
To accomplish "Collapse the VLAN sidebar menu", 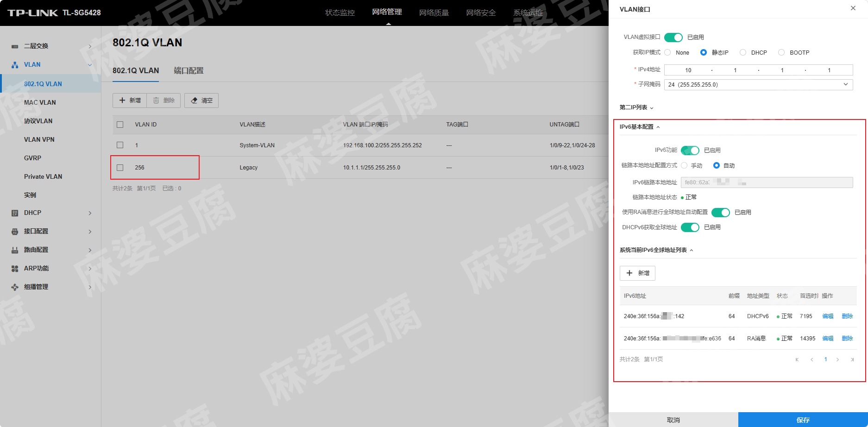I will click(90, 65).
